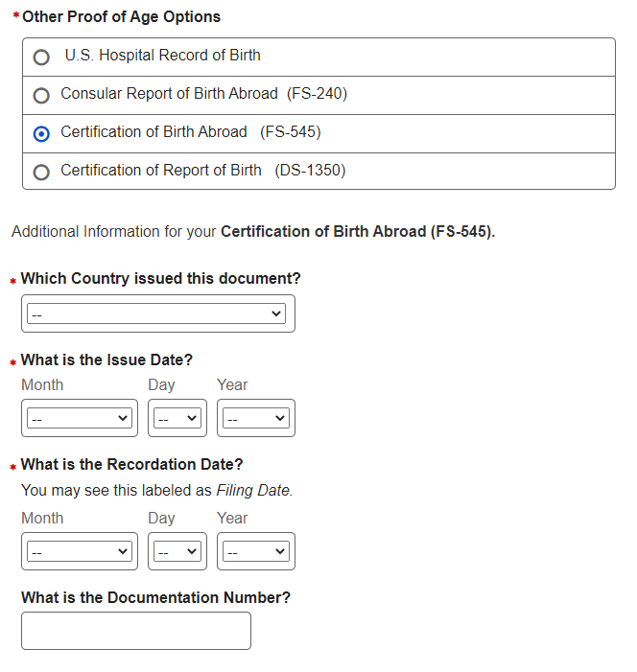Screen dimensions: 637x672
Task: Click the italic "Filing Date" hint text
Action: [253, 491]
